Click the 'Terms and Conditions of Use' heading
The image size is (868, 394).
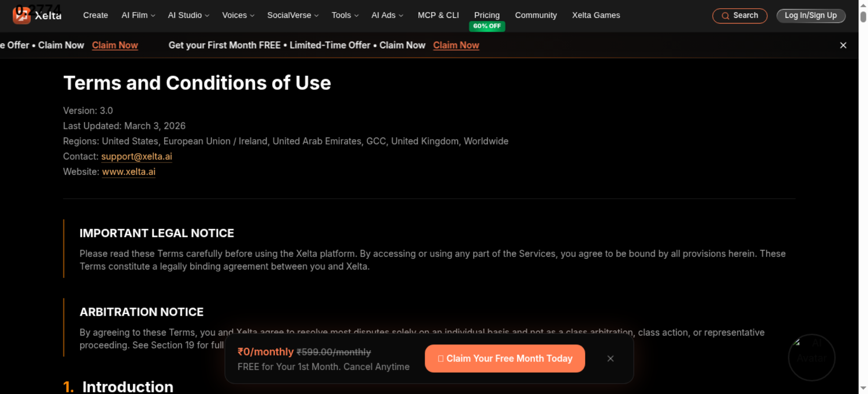point(197,83)
